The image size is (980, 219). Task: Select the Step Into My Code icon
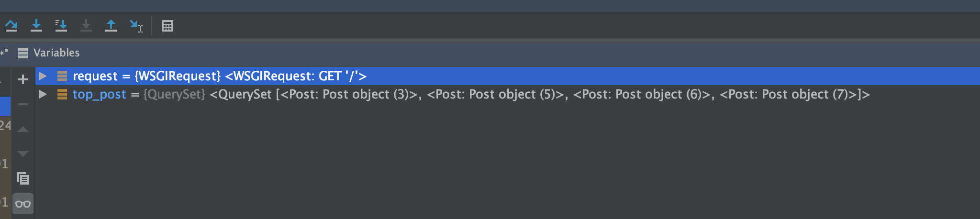tap(61, 25)
